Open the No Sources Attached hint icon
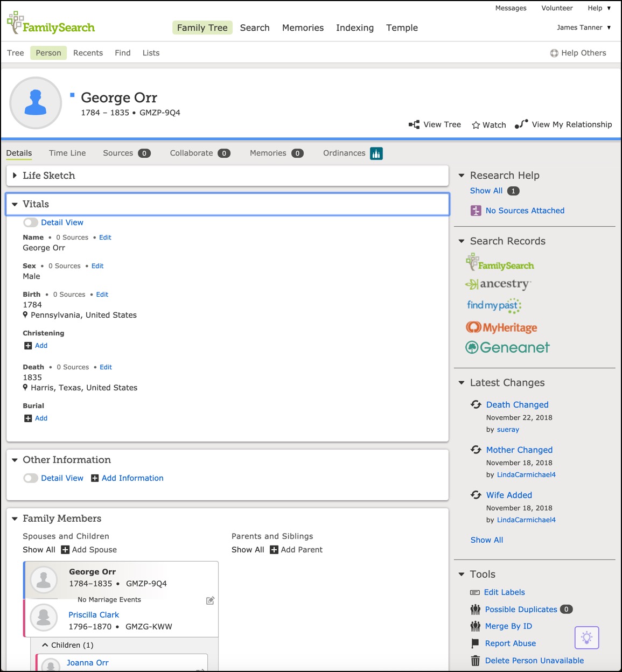The width and height of the screenshot is (622, 672). (x=476, y=211)
